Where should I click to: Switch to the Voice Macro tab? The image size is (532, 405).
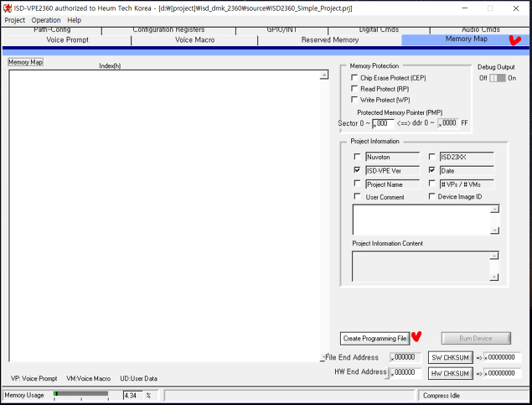pyautogui.click(x=194, y=40)
